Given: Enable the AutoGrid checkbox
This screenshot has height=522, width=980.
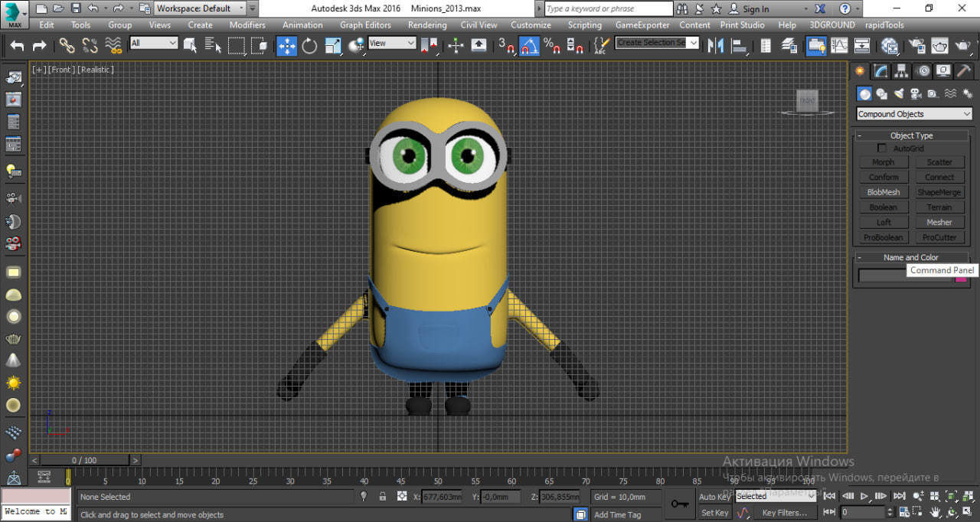Looking at the screenshot, I should tap(882, 148).
